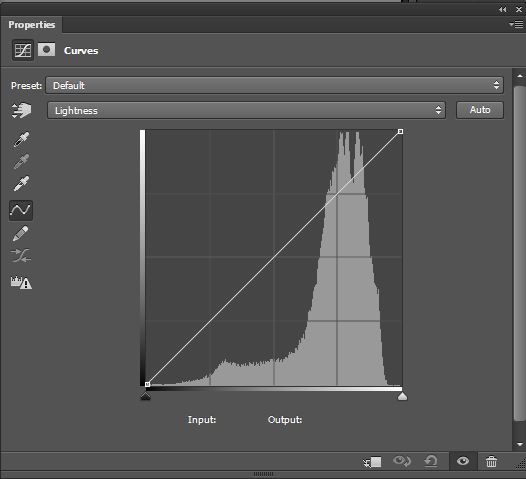This screenshot has height=479, width=526.
Task: Click the smooth curve values icon
Action: (21, 256)
